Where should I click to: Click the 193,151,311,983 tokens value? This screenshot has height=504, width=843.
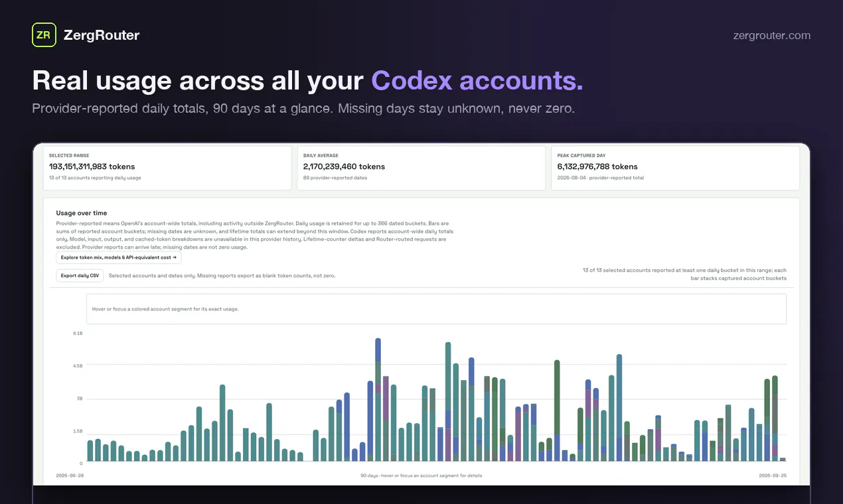pyautogui.click(x=92, y=166)
